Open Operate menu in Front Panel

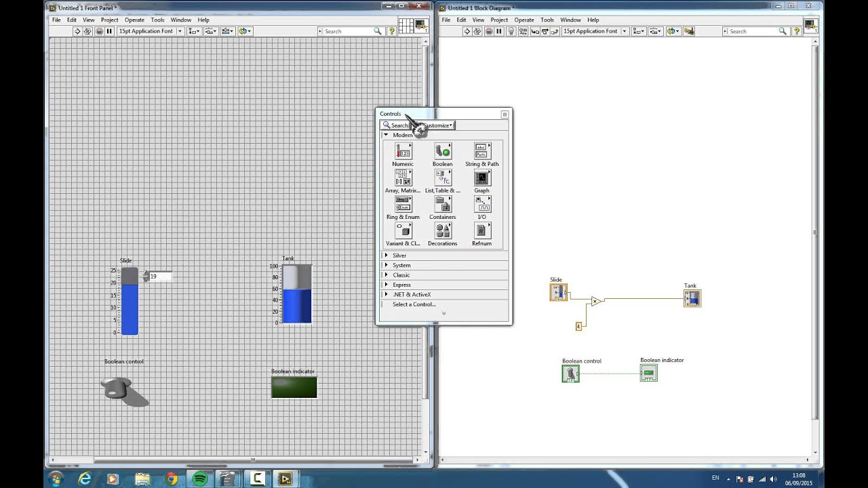134,20
